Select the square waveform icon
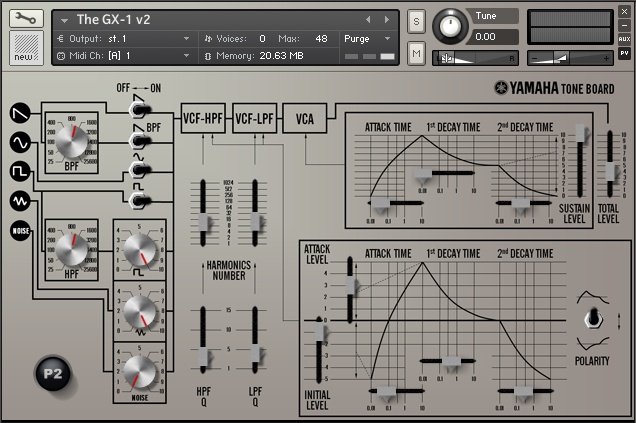This screenshot has height=423, width=636. tap(19, 172)
